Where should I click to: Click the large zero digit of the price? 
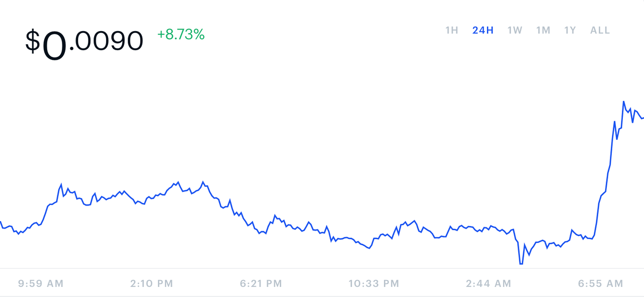[54, 44]
